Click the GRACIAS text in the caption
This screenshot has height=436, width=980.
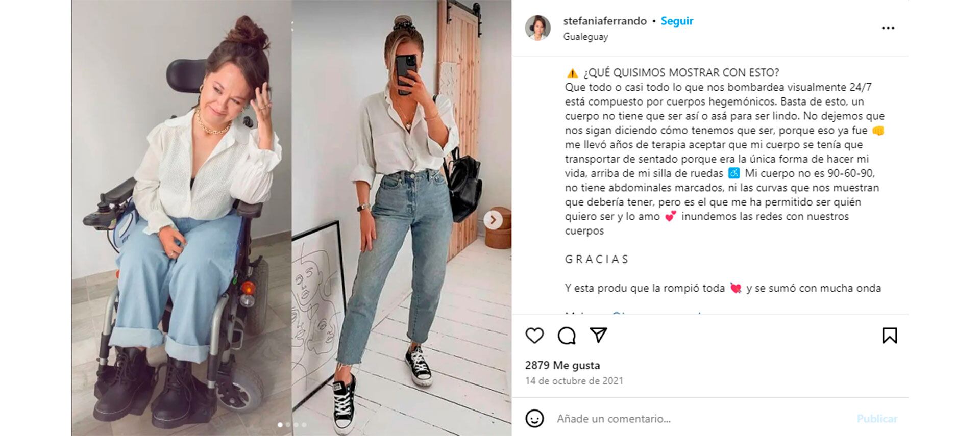597,259
